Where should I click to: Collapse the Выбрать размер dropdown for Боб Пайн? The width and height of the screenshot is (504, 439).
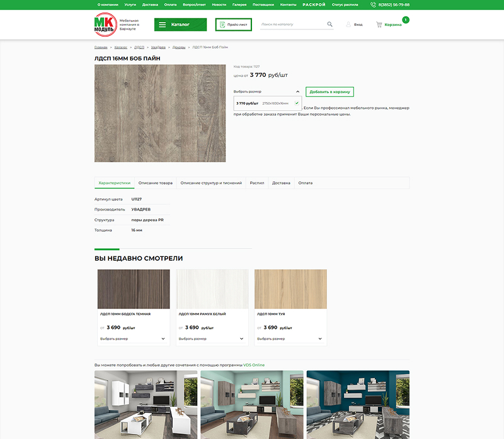(x=297, y=91)
